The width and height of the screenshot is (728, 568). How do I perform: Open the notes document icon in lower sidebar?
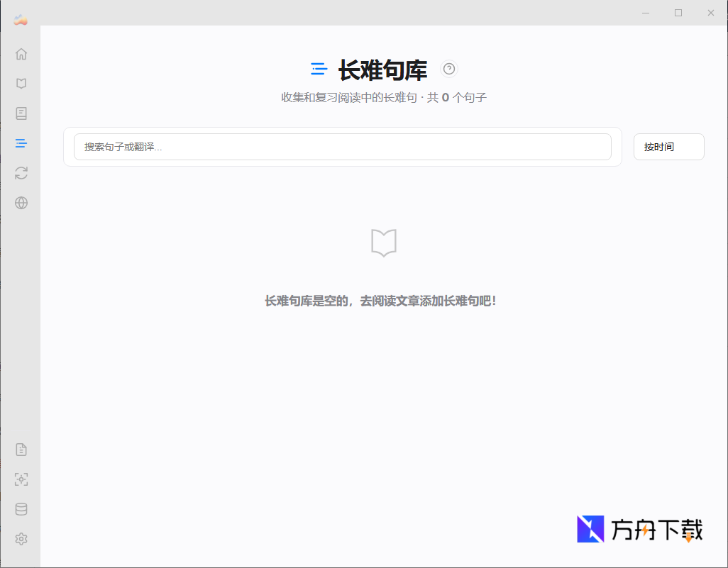21,449
